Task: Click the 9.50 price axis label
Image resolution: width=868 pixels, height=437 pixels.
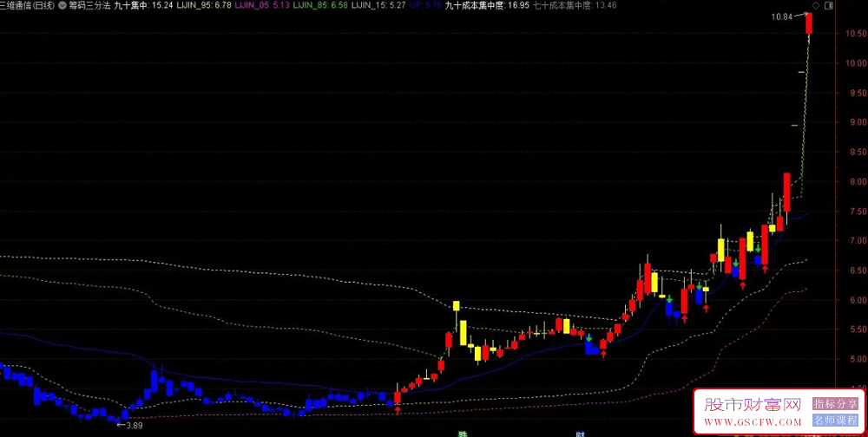Action: [x=857, y=93]
